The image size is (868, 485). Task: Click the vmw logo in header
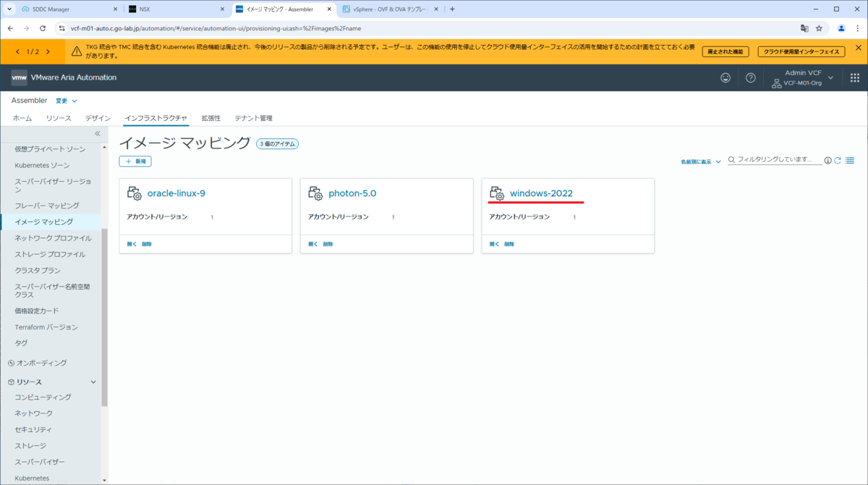20,77
